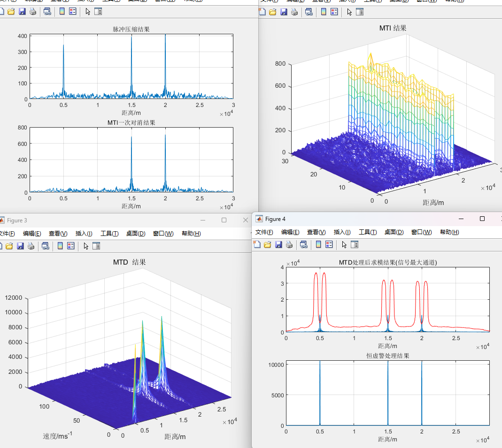Image resolution: width=502 pixels, height=448 pixels.
Task: Open the 文件(F) menu in Figure 4
Action: point(264,232)
